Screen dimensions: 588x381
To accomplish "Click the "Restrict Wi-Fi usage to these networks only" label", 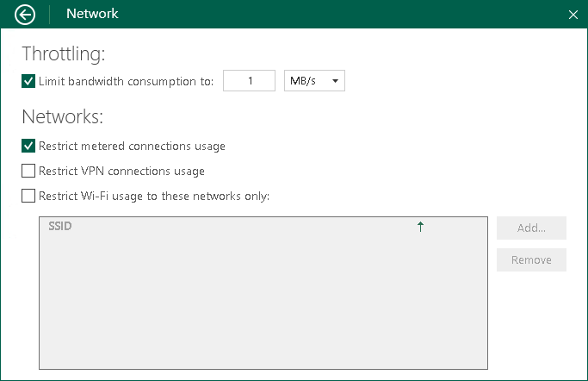I will (154, 196).
